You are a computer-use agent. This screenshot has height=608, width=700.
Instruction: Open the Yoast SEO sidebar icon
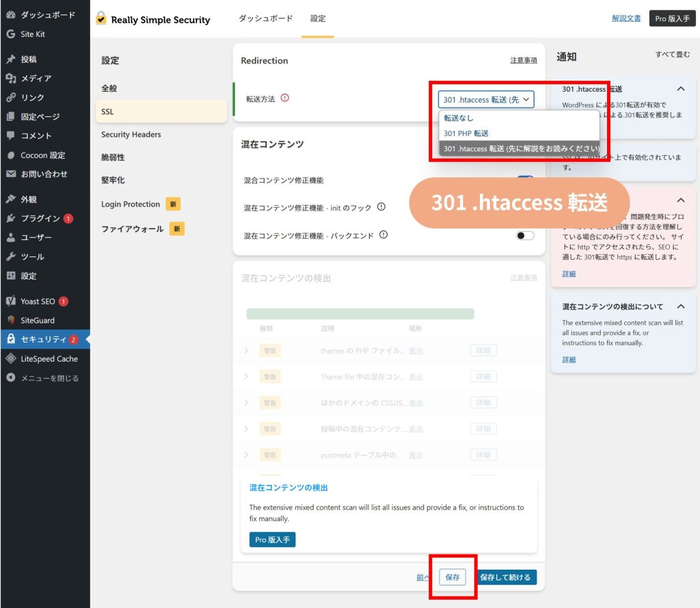pos(10,301)
